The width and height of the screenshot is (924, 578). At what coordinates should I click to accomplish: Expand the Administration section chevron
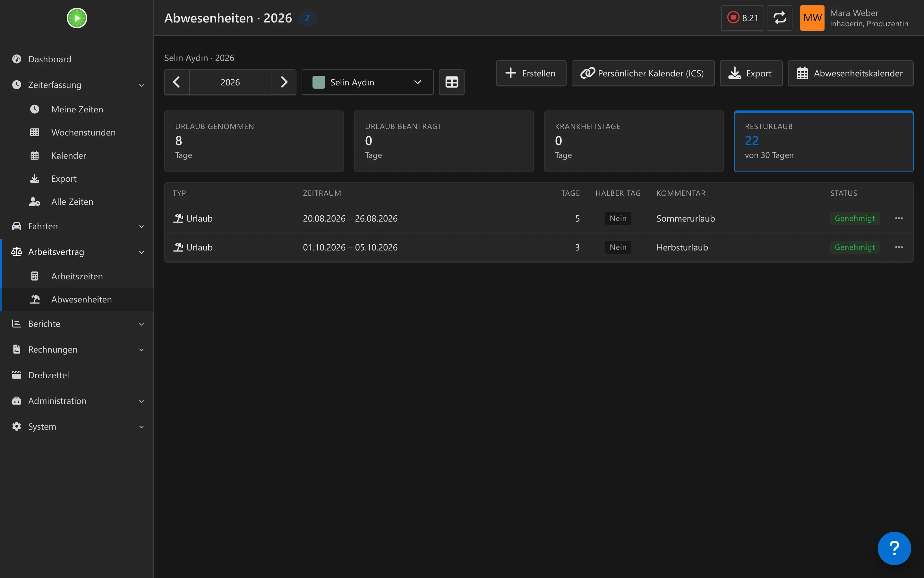[x=141, y=401]
